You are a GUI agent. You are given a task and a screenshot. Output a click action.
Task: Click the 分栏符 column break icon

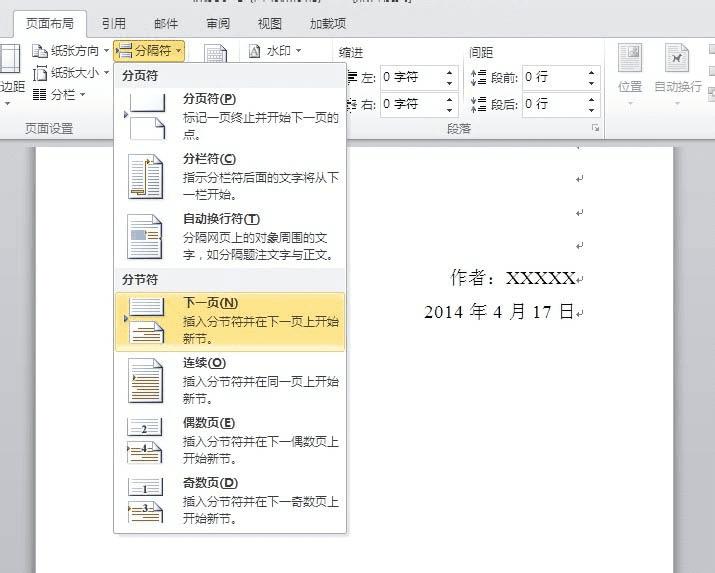click(145, 177)
